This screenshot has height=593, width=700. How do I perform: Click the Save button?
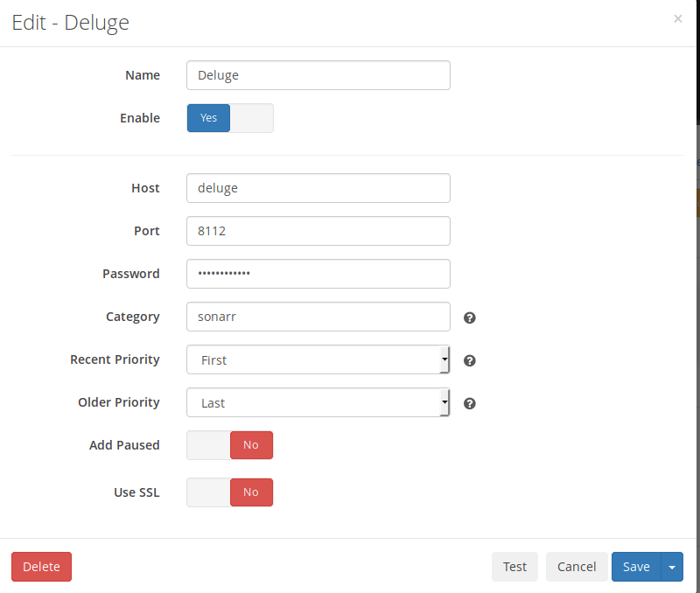point(636,567)
